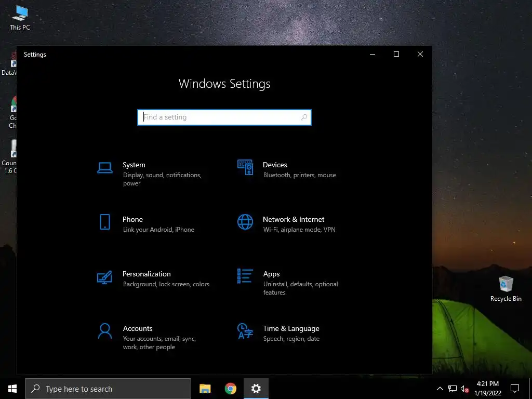Close the Settings window
Image resolution: width=532 pixels, height=399 pixels.
coord(420,54)
